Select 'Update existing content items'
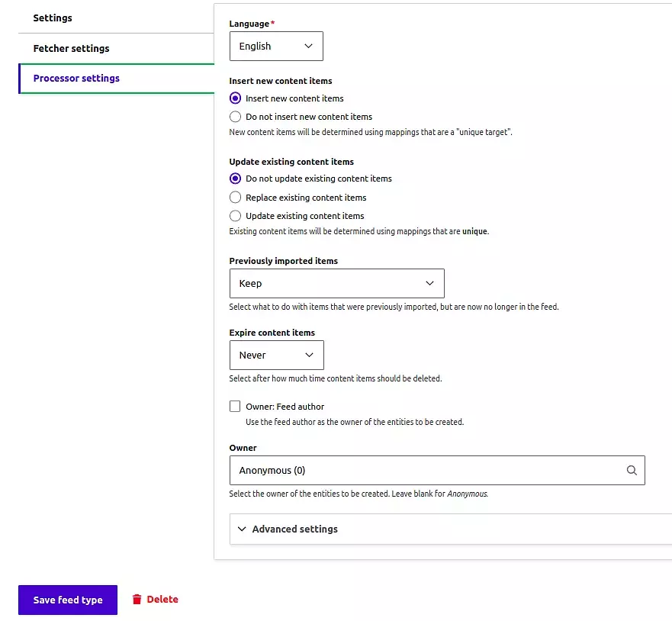Screen dimensions: 672x621 pyautogui.click(x=235, y=215)
